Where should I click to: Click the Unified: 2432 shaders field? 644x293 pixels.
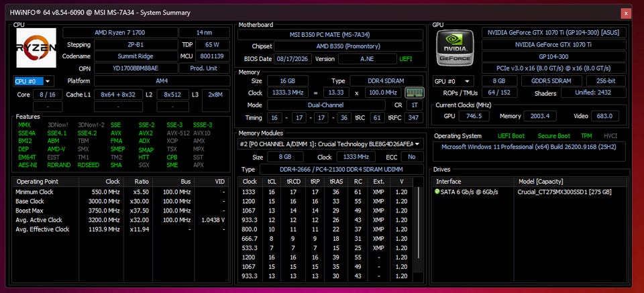(594, 93)
